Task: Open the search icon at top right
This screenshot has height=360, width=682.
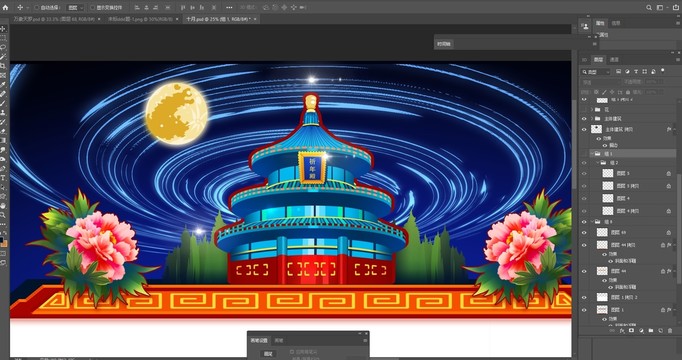Action: click(649, 7)
